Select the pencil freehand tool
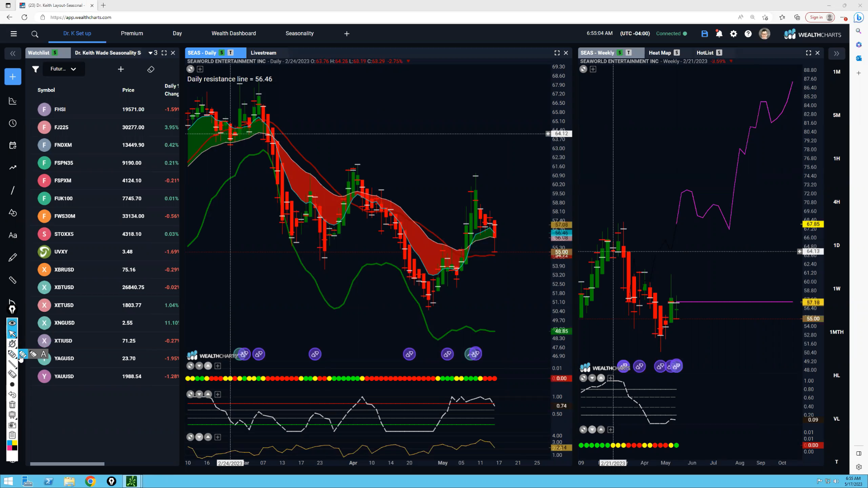 tap(13, 258)
